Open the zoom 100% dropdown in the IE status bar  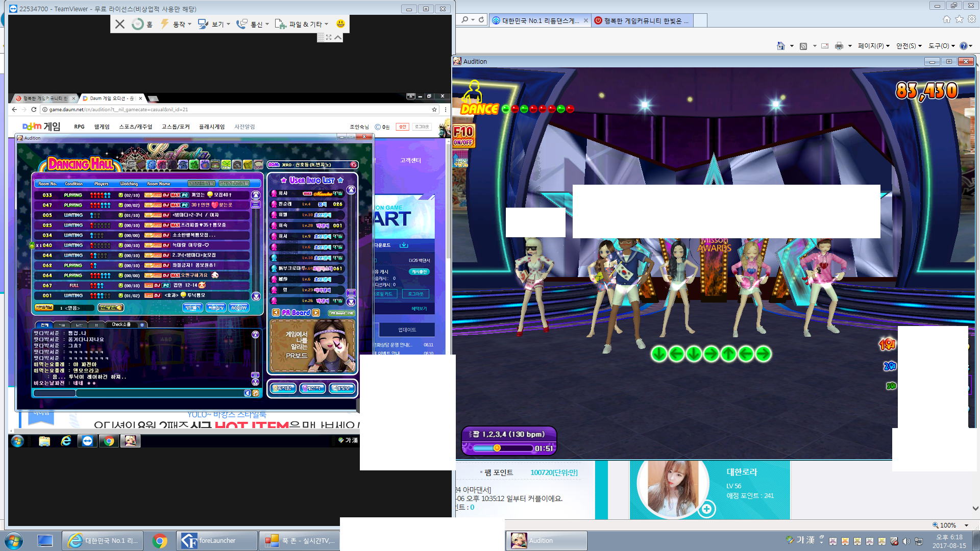966,525
